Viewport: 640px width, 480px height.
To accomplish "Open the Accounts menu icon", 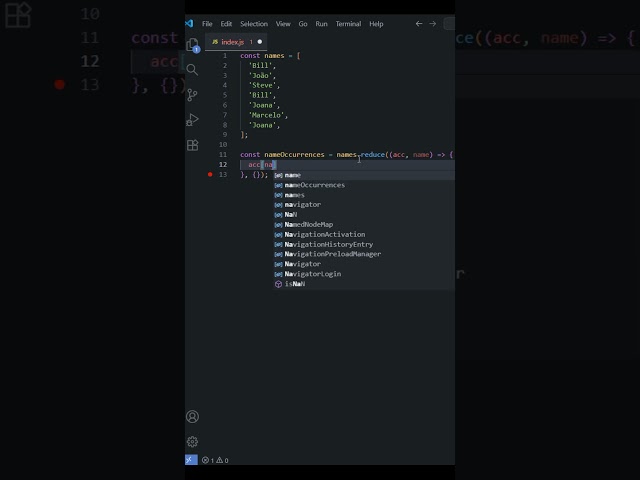I will pyautogui.click(x=192, y=417).
